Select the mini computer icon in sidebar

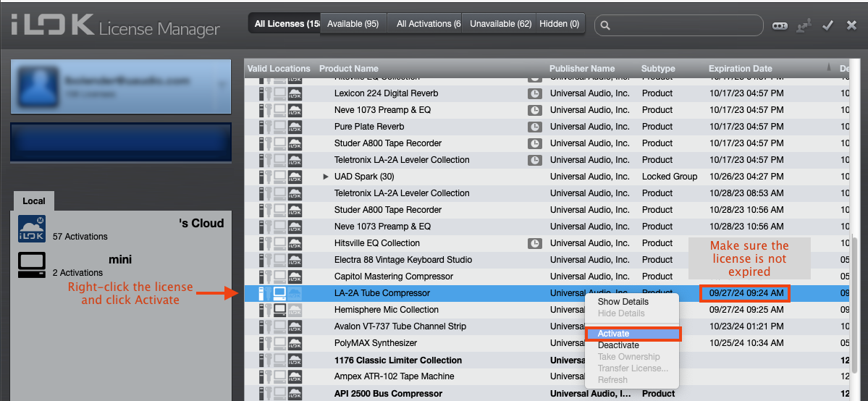click(32, 266)
